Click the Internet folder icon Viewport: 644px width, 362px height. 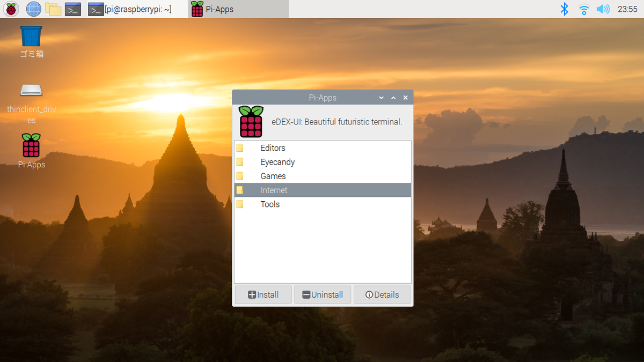coord(240,190)
